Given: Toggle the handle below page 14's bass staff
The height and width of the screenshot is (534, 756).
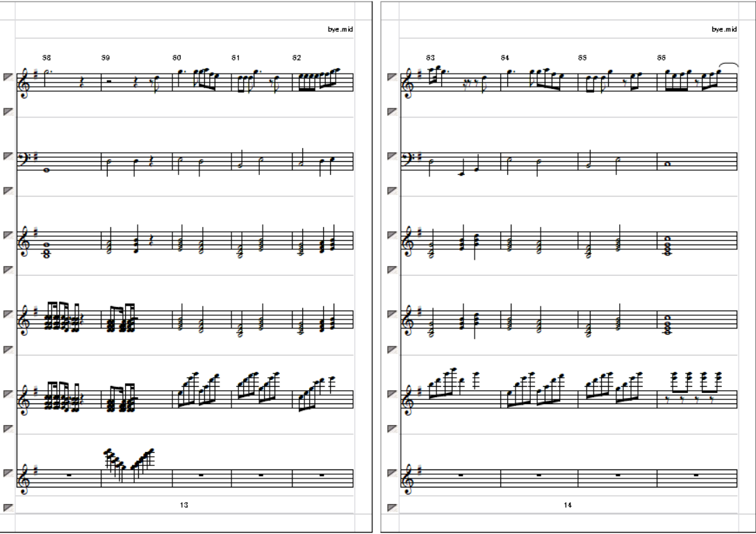Looking at the screenshot, I should (x=392, y=191).
